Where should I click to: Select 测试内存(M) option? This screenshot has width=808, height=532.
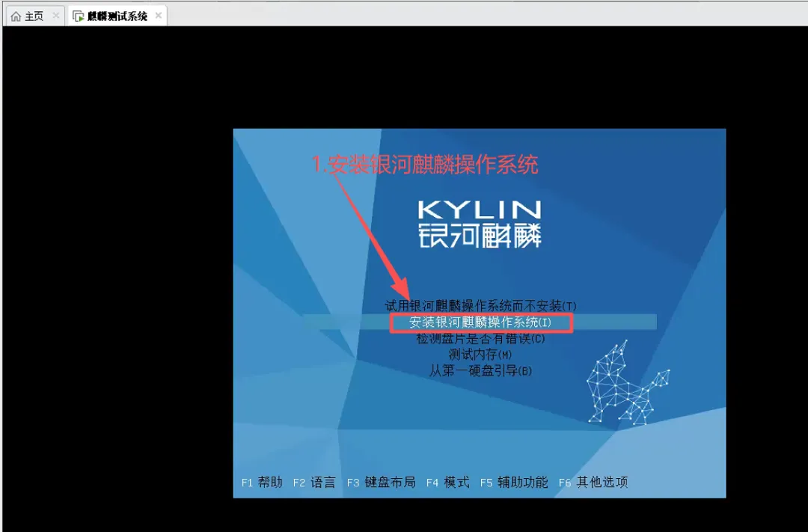(480, 355)
